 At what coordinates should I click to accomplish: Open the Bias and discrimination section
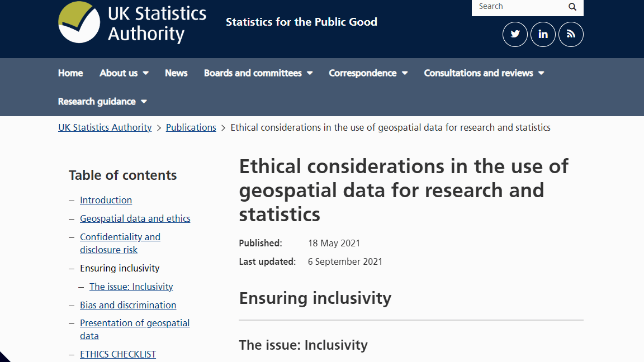pyautogui.click(x=128, y=305)
